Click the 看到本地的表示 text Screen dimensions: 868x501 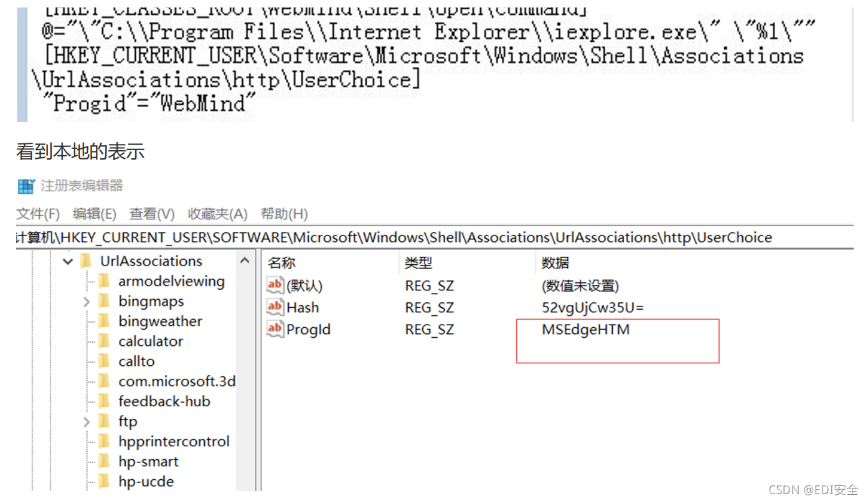80,151
